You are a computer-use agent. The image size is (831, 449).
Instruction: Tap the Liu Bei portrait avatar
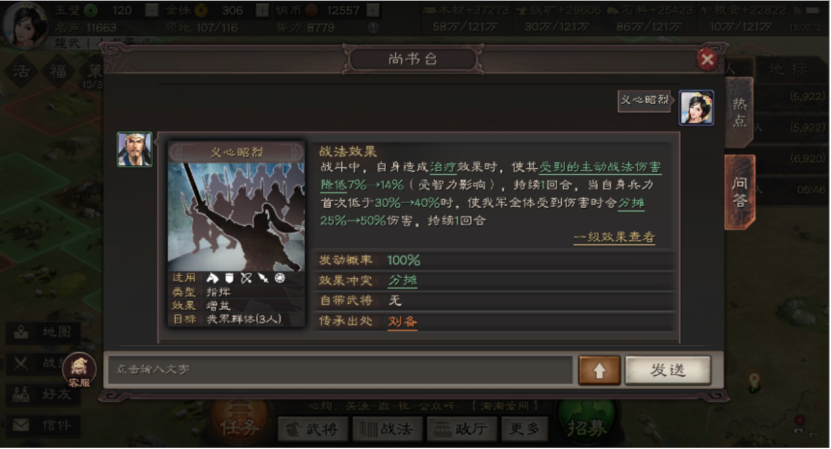(x=135, y=149)
